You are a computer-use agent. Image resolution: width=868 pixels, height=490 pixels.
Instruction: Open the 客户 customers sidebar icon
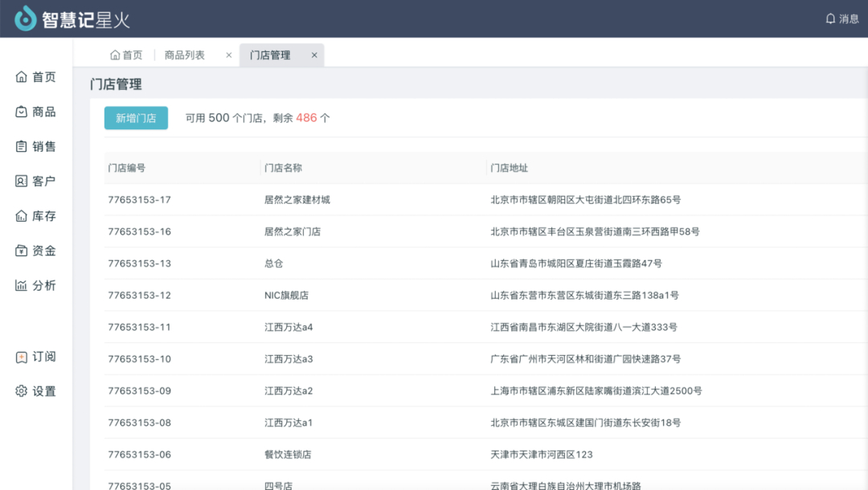point(22,181)
